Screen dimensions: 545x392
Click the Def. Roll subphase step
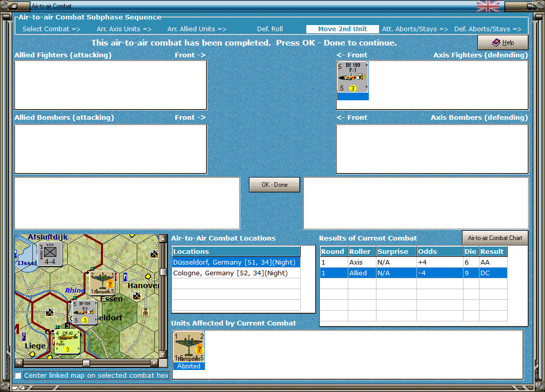pyautogui.click(x=270, y=29)
